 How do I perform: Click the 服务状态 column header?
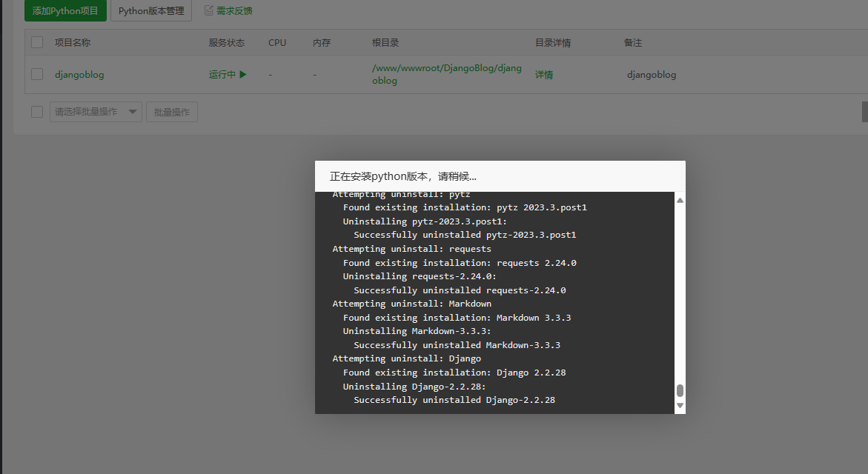pyautogui.click(x=226, y=43)
